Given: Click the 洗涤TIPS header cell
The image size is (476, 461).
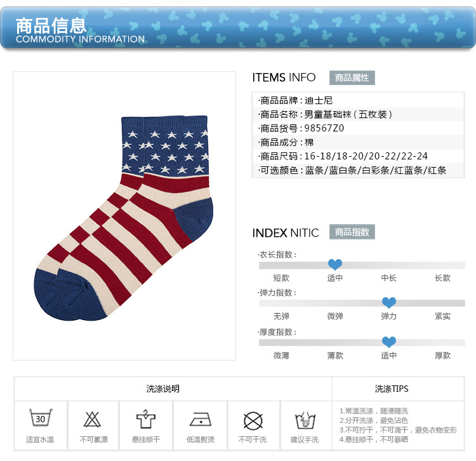Looking at the screenshot, I should 392,389.
